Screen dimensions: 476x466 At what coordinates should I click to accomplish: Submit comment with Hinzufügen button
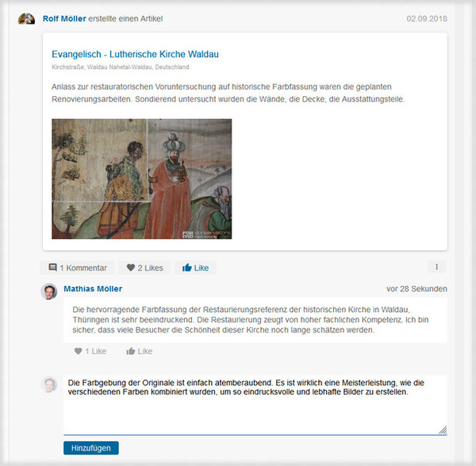click(91, 448)
